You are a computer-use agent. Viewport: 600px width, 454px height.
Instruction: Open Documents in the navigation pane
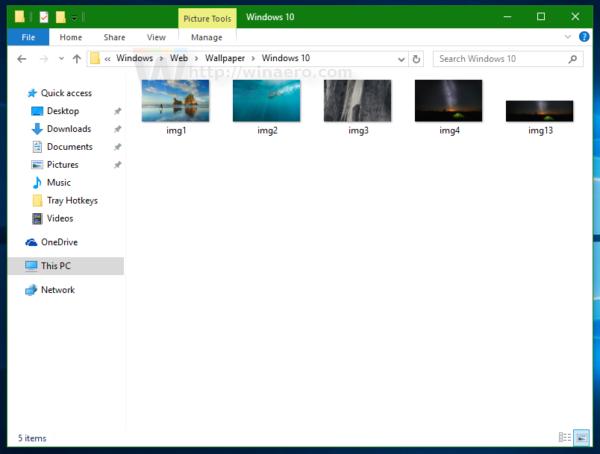click(70, 147)
